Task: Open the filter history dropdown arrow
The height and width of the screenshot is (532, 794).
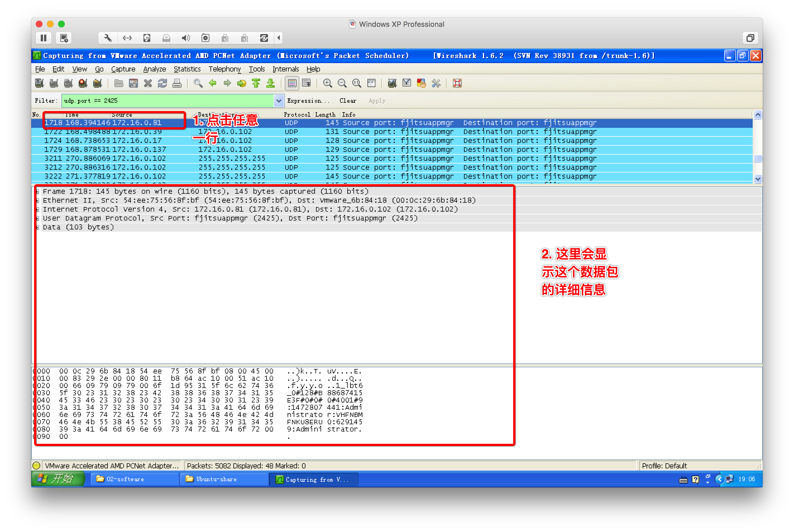Action: (279, 101)
